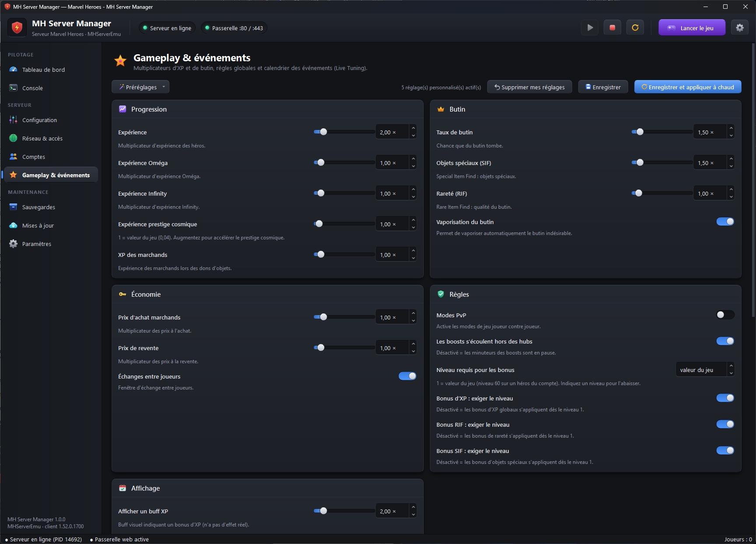Click the Enregistrer button

pos(603,87)
